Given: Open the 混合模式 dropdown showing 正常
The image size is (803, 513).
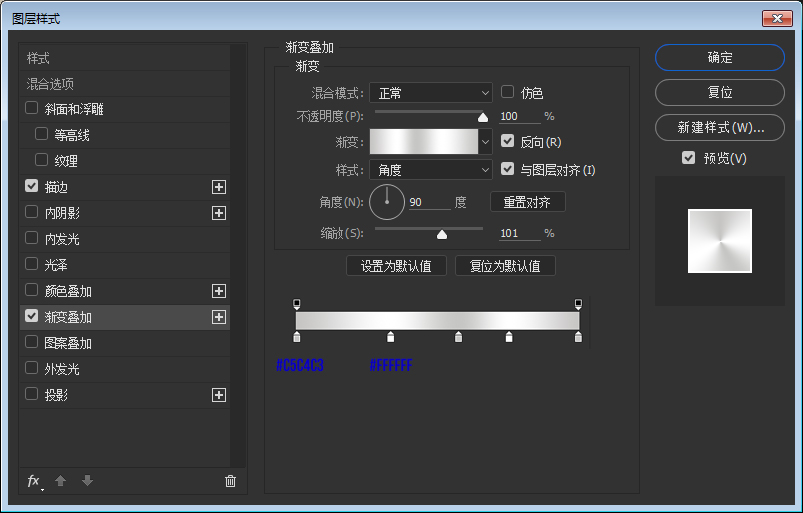Looking at the screenshot, I should (431, 93).
